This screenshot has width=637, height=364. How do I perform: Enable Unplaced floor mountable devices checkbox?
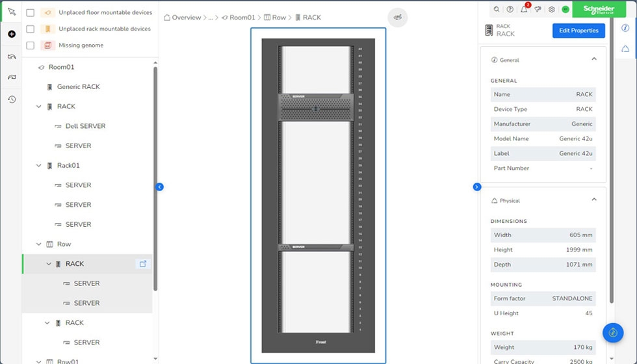tap(31, 12)
